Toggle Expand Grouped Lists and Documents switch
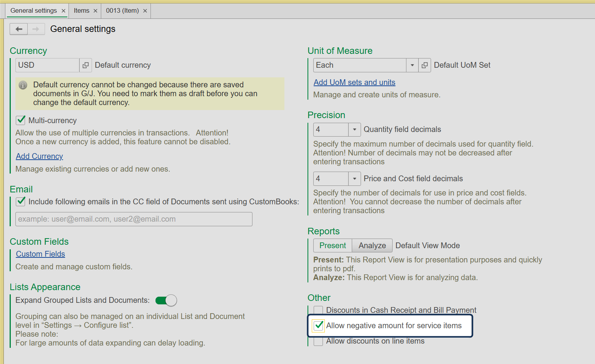Screen dimensions: 595x364 tap(166, 301)
